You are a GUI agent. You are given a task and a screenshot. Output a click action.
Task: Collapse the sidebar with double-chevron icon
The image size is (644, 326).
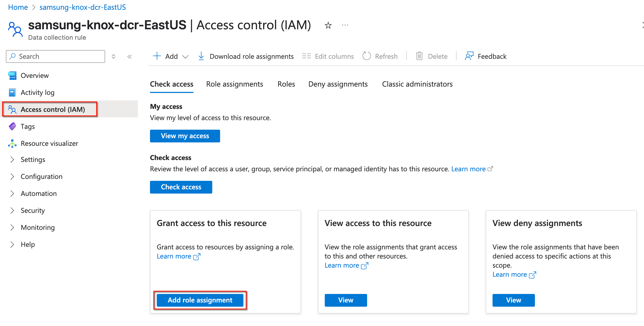pos(129,57)
